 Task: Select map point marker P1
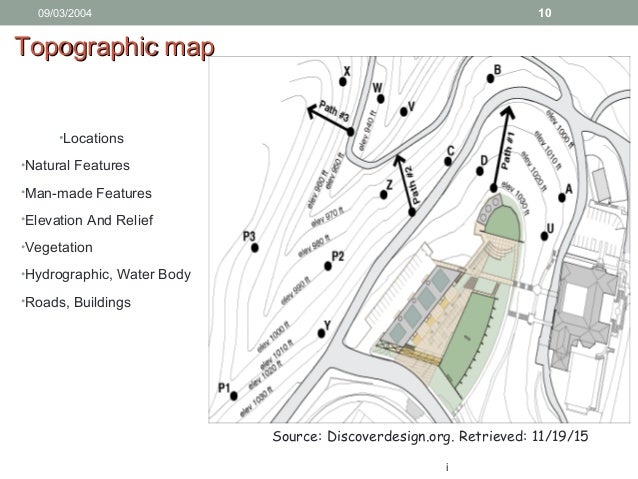point(235,396)
